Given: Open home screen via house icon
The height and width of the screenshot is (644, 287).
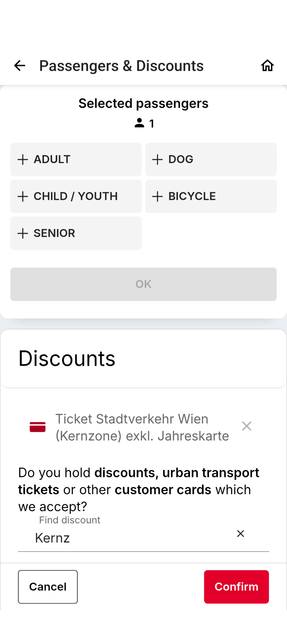Looking at the screenshot, I should pyautogui.click(x=267, y=66).
